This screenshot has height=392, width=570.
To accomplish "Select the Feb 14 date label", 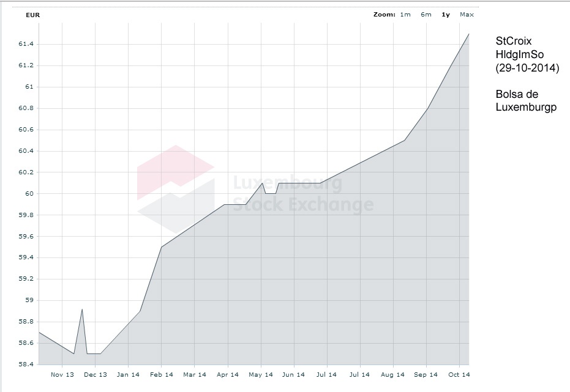I will click(x=161, y=375).
